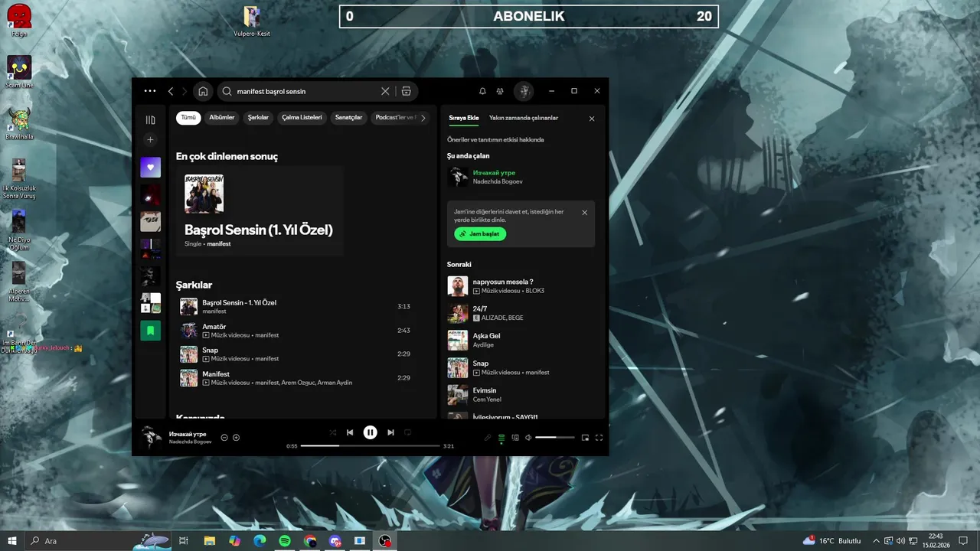
Task: Open connect to a device icon
Action: pyautogui.click(x=515, y=438)
